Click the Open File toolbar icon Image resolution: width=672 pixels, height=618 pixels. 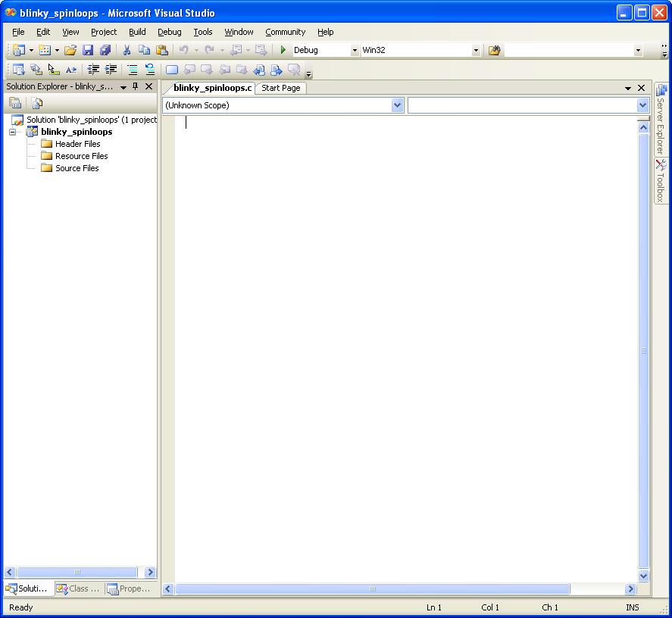(70, 50)
